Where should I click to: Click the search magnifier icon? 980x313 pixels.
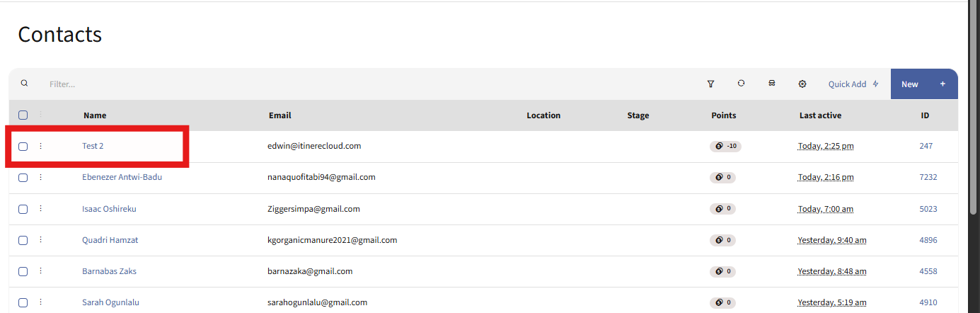pyautogui.click(x=25, y=84)
